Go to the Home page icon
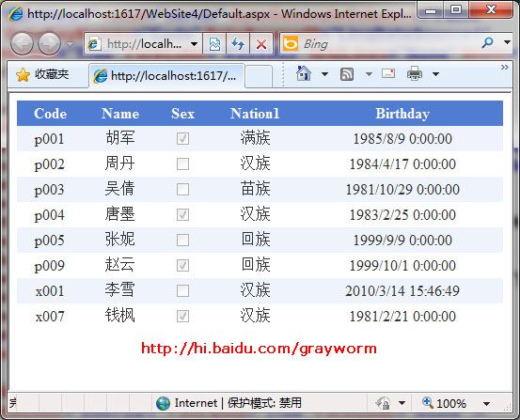This screenshot has height=420, width=520. [304, 73]
